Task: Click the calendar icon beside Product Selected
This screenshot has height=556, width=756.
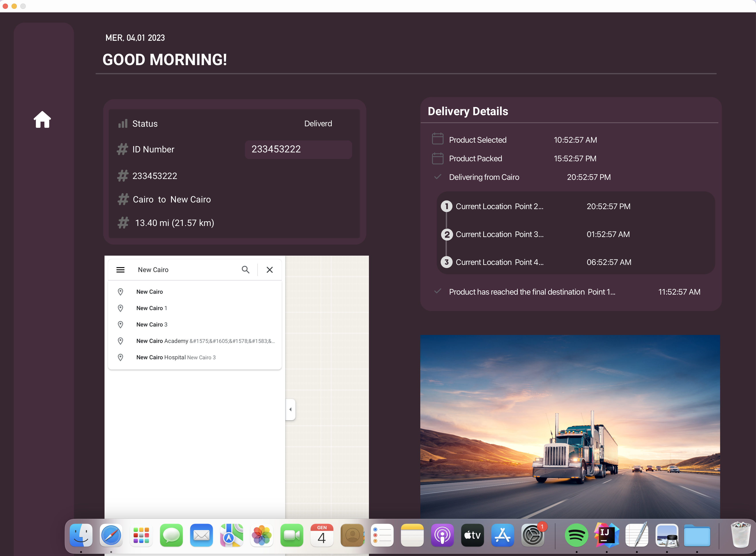Action: click(437, 139)
